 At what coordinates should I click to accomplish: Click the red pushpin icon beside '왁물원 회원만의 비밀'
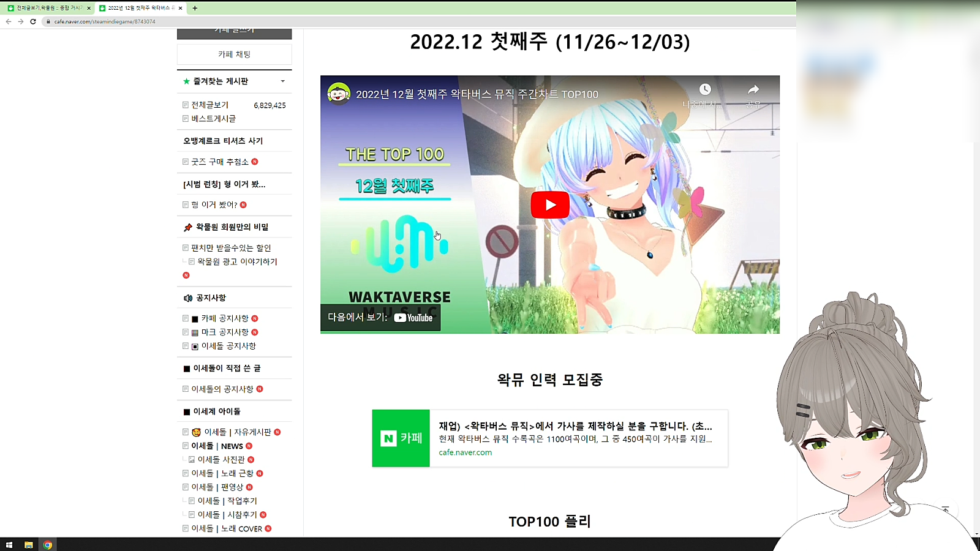188,227
